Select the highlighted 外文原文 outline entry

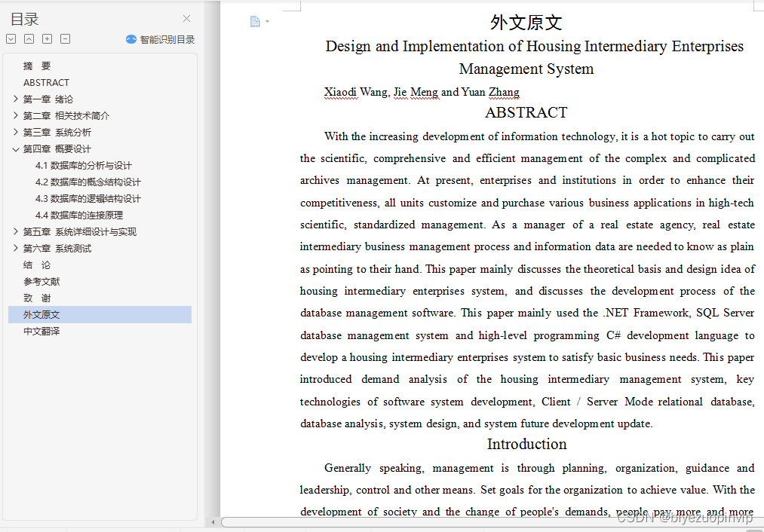click(100, 314)
